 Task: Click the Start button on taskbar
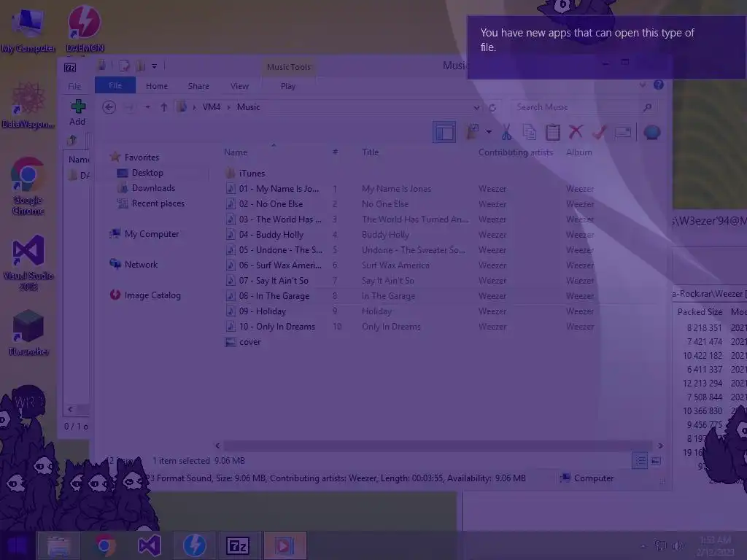[x=17, y=545]
